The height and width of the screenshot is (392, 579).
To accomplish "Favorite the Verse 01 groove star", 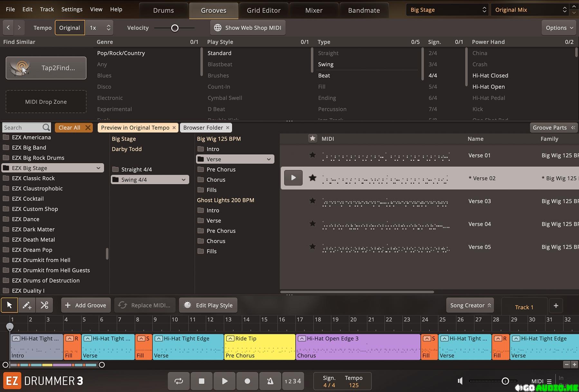I will 312,155.
